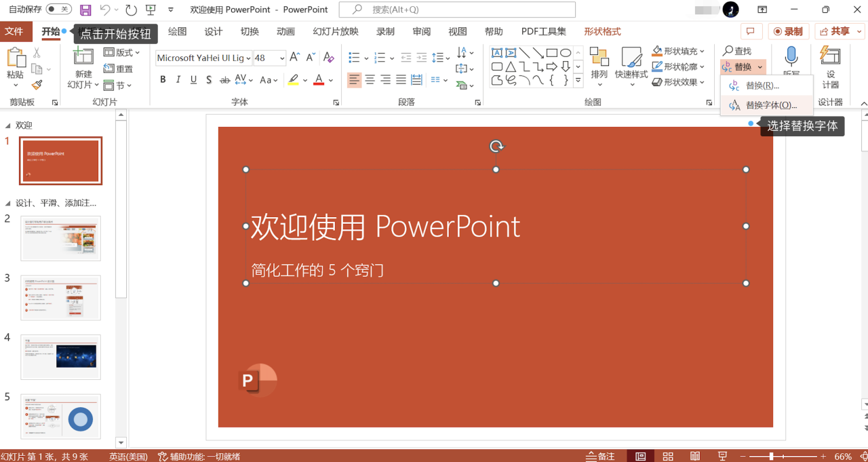Click the Format Painter brush icon
868x462 pixels.
coord(37,85)
